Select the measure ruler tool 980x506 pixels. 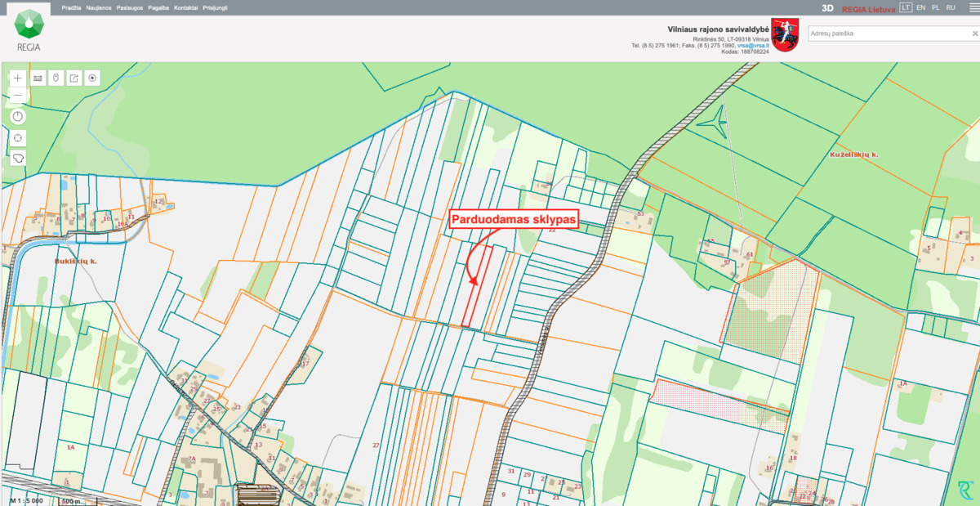[38, 78]
